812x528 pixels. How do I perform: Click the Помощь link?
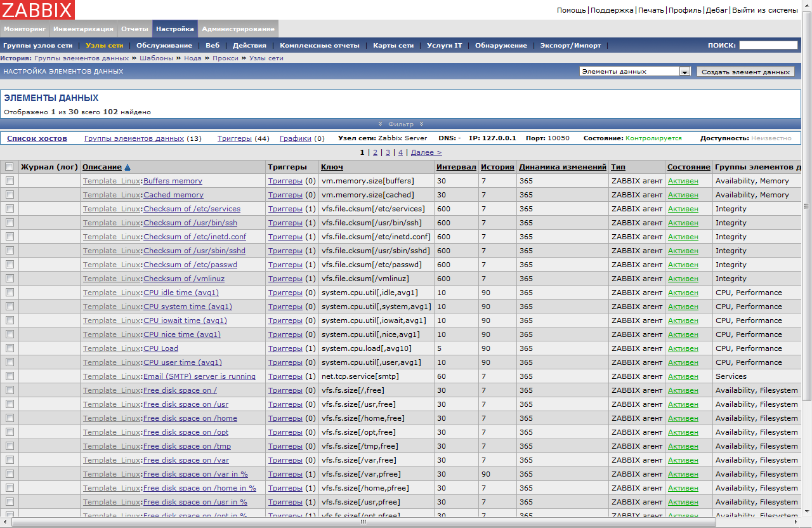(572, 10)
